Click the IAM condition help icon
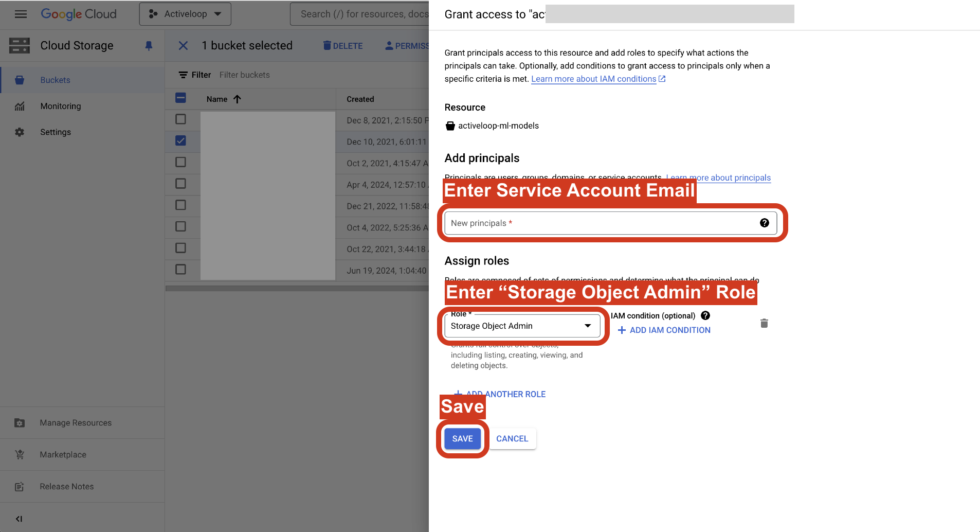 (x=705, y=315)
